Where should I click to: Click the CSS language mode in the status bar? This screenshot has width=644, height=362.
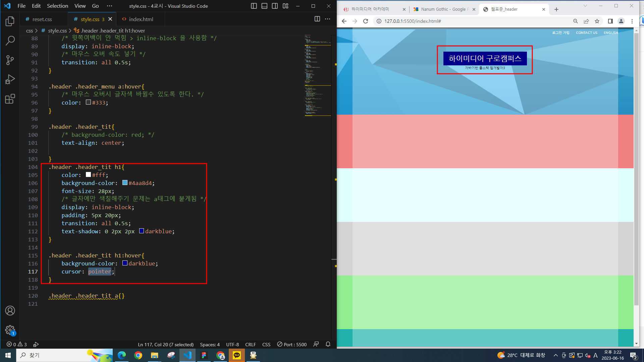[266, 344]
